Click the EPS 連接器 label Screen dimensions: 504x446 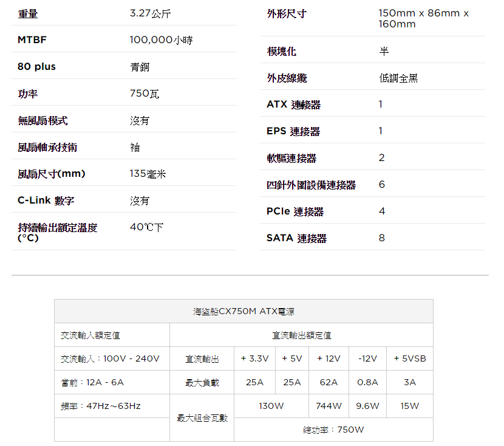pyautogui.click(x=293, y=131)
